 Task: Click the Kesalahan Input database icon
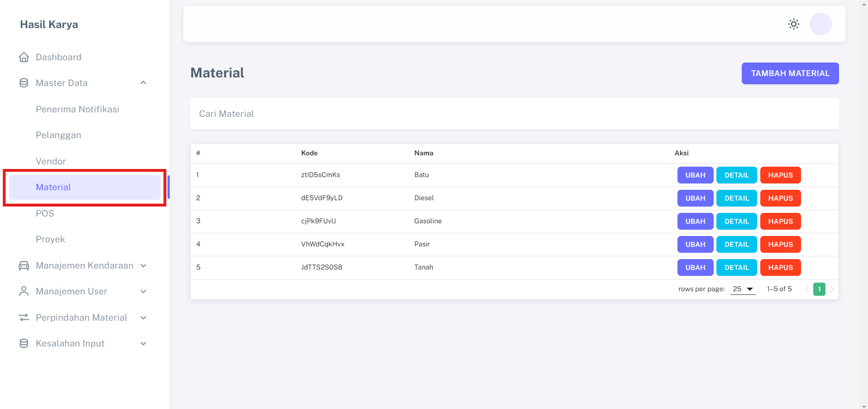coord(24,343)
